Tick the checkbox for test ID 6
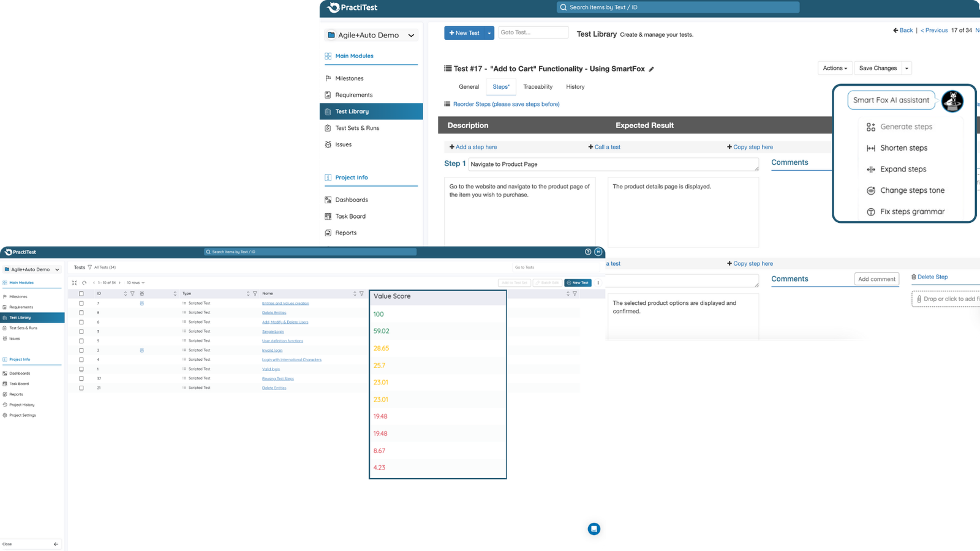980x551 pixels. pyautogui.click(x=81, y=322)
